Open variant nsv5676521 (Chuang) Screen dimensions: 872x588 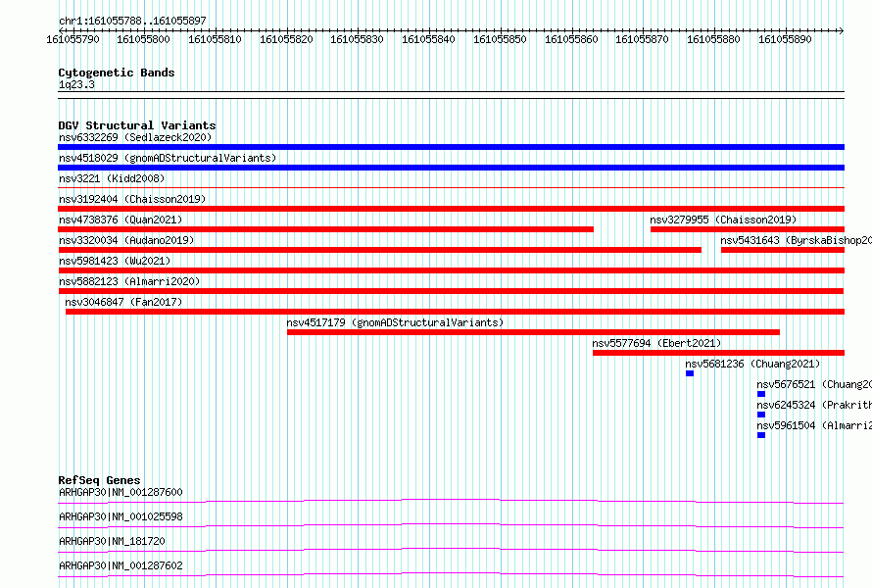click(814, 384)
